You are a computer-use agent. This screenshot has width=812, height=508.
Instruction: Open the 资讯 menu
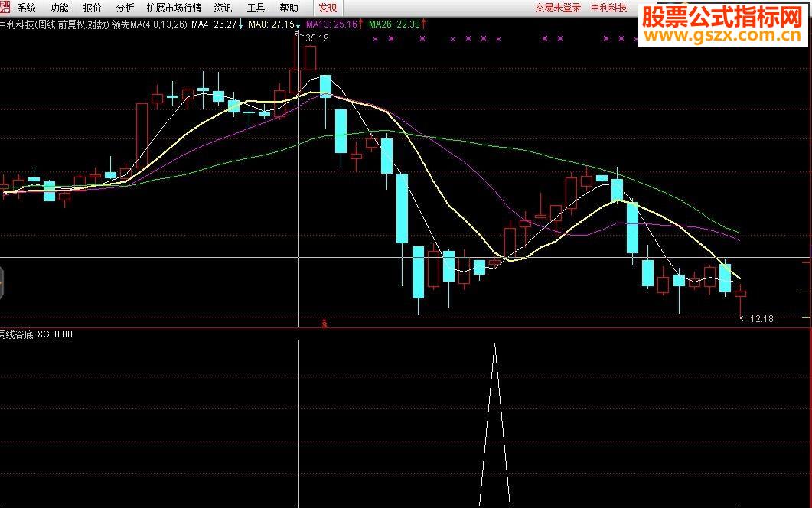pyautogui.click(x=223, y=8)
